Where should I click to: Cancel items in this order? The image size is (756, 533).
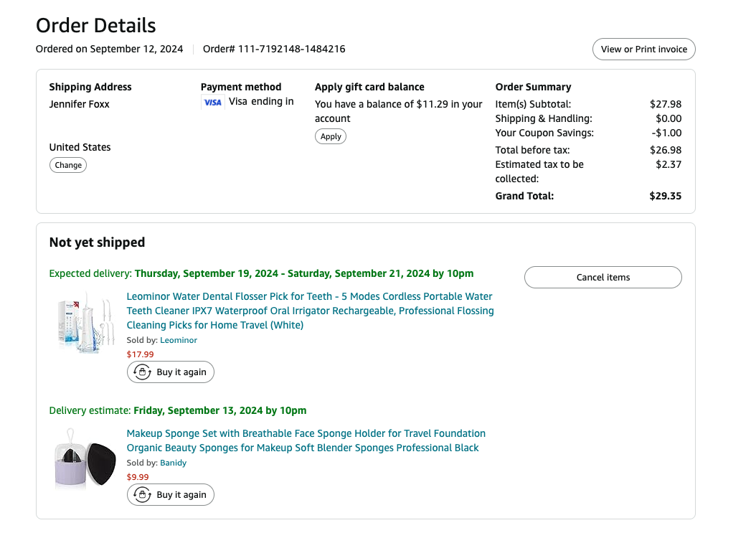[x=603, y=278]
